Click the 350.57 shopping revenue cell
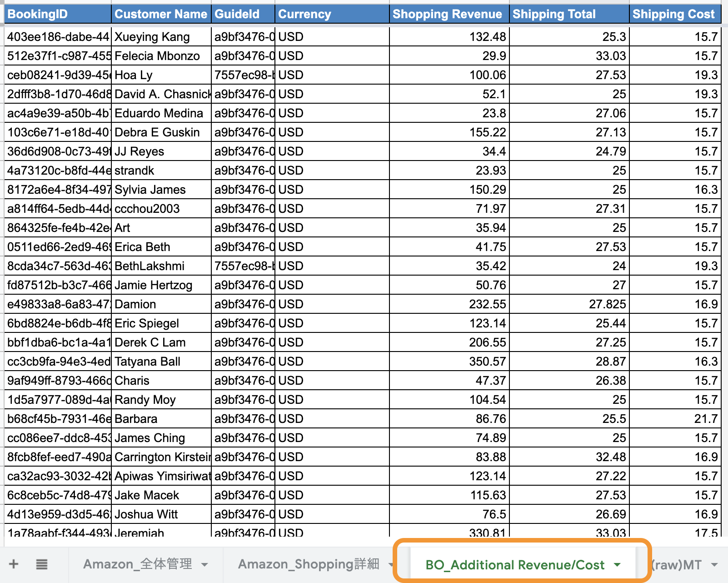The width and height of the screenshot is (728, 583). click(x=449, y=362)
